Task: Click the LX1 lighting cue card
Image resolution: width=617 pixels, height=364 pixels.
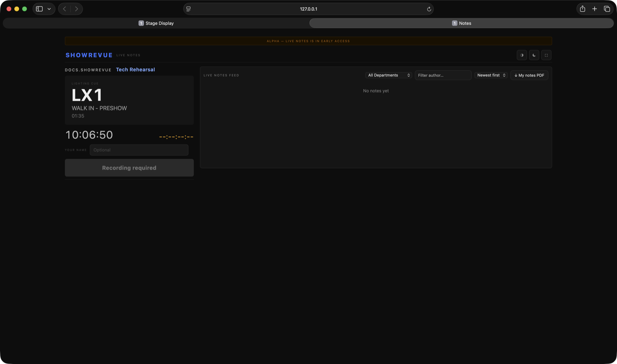Action: (129, 100)
